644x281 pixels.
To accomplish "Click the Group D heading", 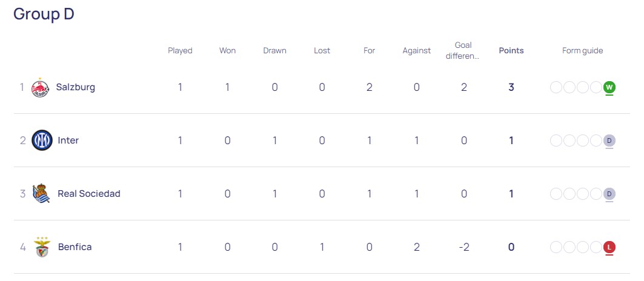I will point(44,14).
